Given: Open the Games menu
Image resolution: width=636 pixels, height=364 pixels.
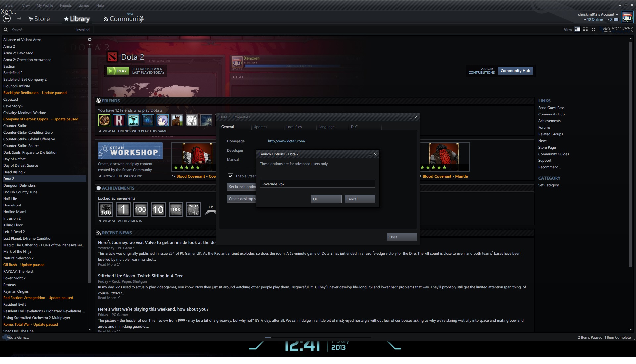Looking at the screenshot, I should point(84,5).
